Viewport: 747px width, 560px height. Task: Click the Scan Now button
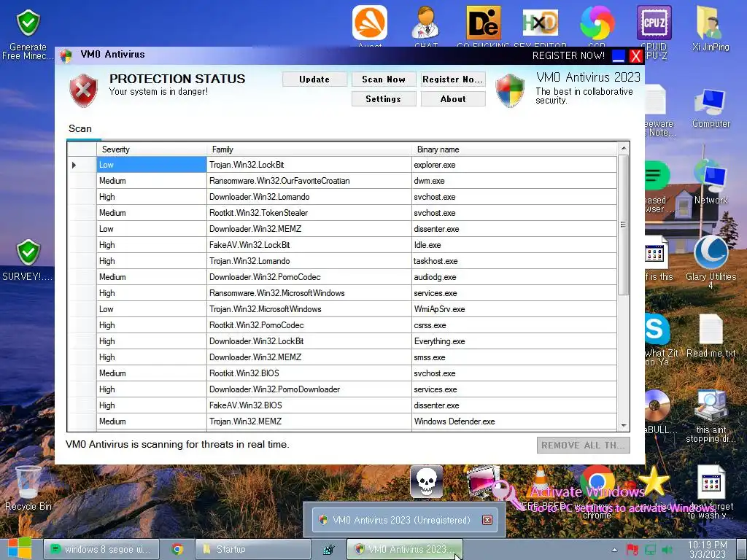pyautogui.click(x=384, y=79)
